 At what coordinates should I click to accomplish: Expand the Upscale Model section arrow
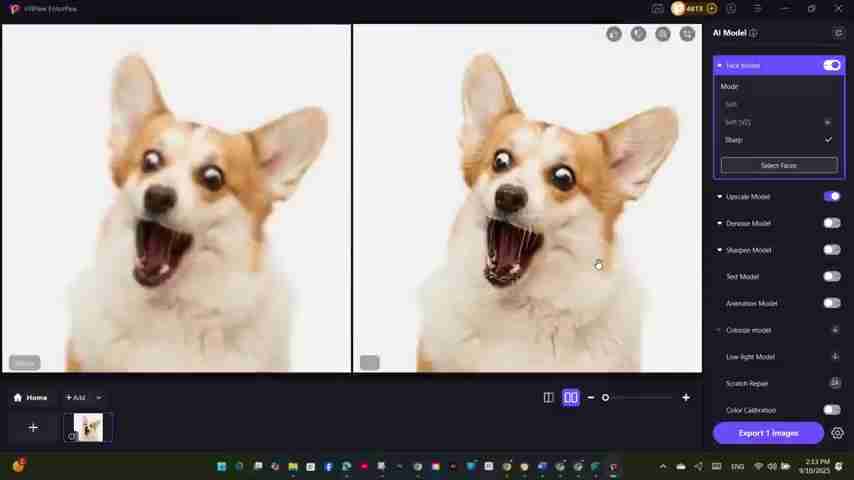[x=719, y=196]
